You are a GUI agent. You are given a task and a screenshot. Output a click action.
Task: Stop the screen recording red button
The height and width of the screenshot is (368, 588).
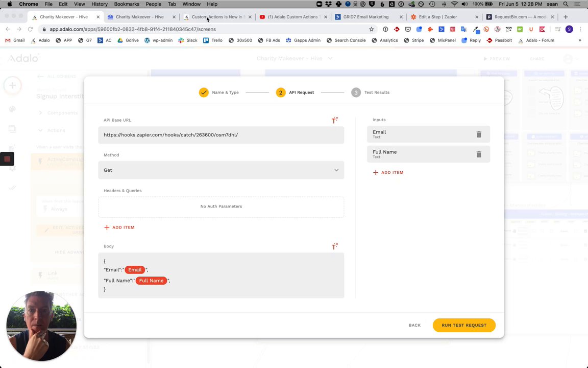click(7, 159)
